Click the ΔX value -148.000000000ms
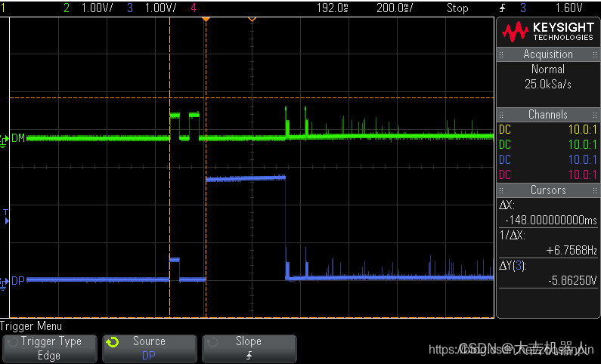Image resolution: width=601 pixels, height=364 pixels. coord(551,220)
